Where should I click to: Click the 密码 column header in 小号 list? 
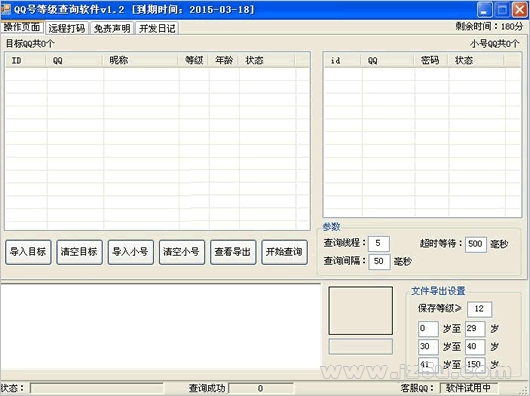pos(431,60)
